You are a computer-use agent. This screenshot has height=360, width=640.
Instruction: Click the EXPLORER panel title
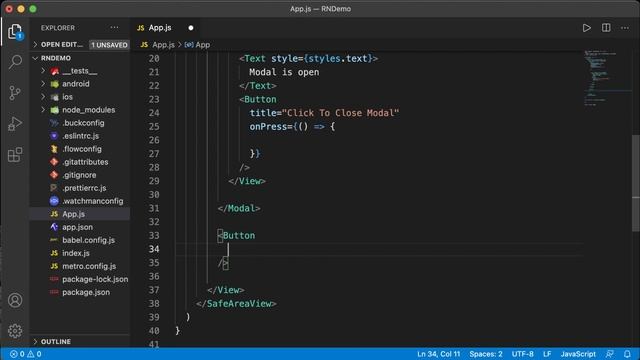pyautogui.click(x=58, y=28)
